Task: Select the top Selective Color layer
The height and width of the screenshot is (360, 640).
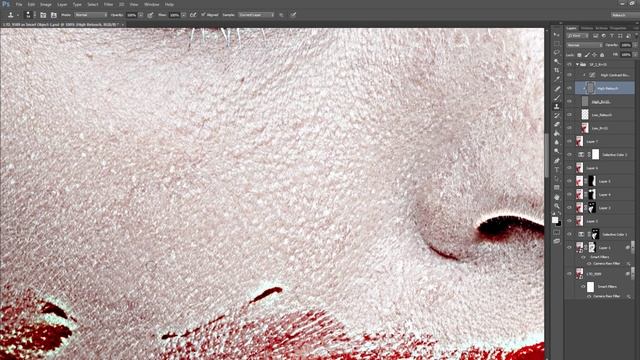Action: pos(604,155)
